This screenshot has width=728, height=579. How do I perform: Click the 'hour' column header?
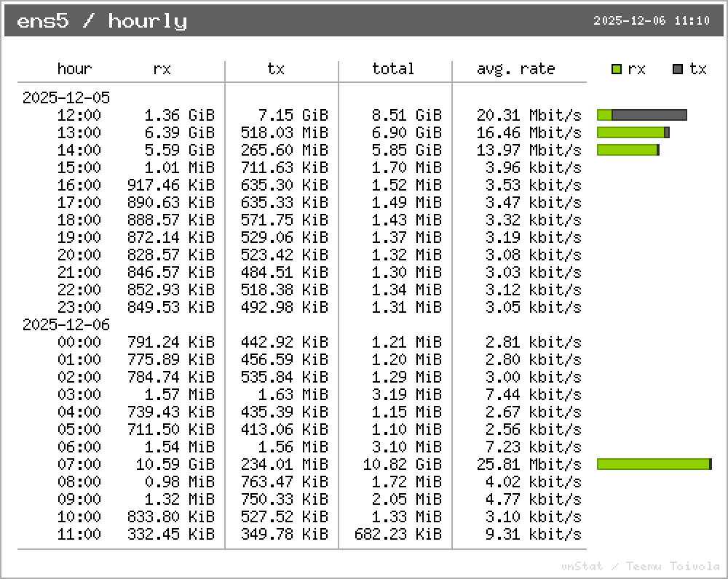coord(74,69)
